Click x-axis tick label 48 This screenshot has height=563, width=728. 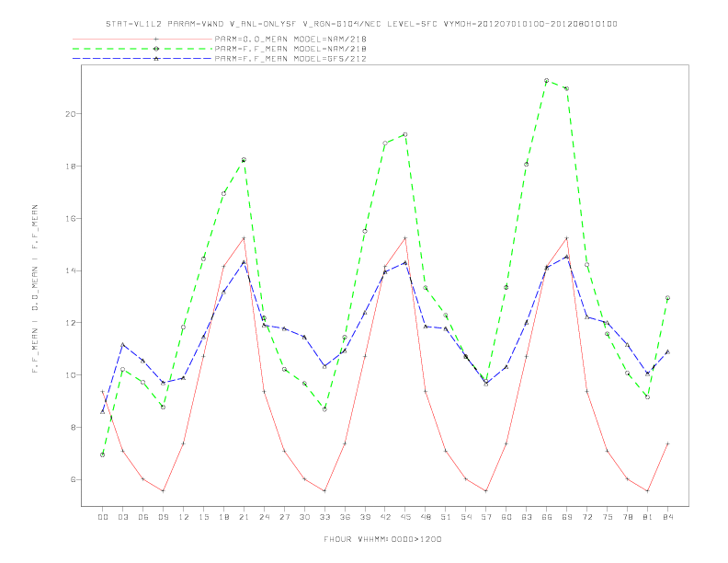[426, 517]
